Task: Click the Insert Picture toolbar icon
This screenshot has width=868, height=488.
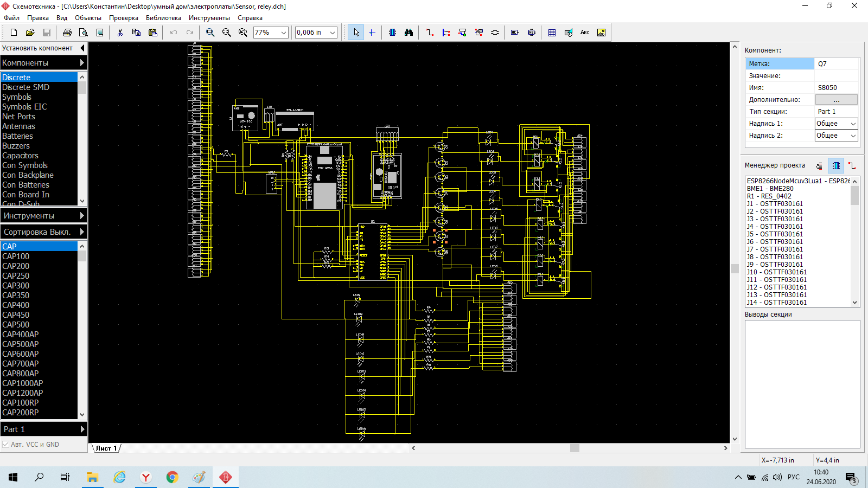Action: (601, 33)
